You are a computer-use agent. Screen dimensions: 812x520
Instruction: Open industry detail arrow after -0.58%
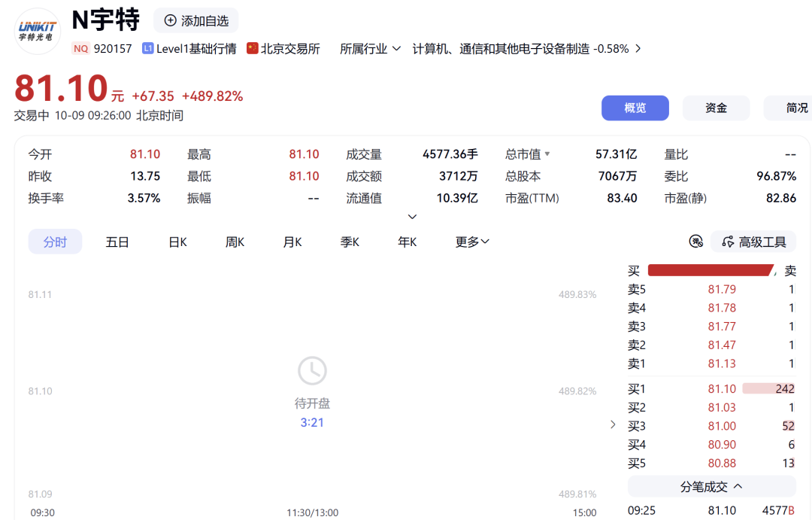(x=638, y=49)
